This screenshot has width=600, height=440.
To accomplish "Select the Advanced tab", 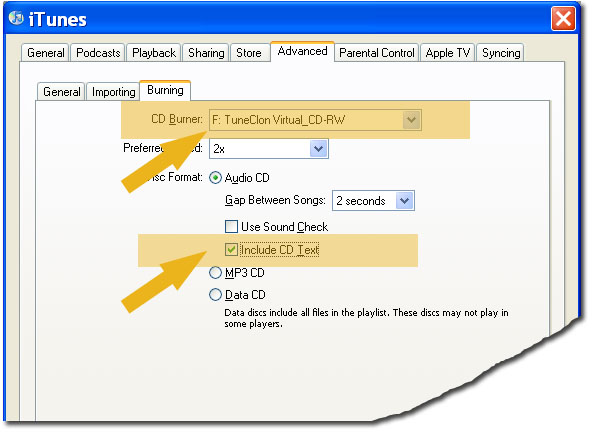I will coord(302,51).
